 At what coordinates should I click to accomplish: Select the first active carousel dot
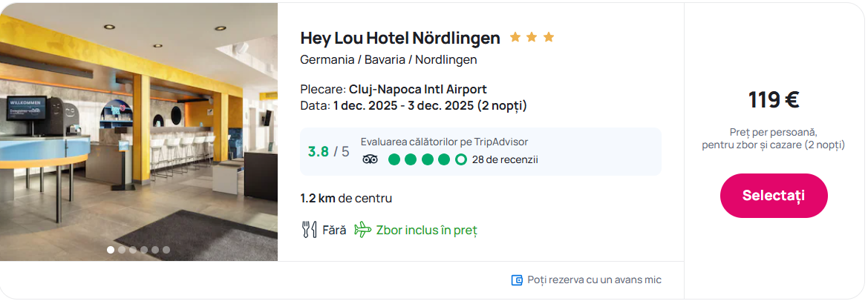pyautogui.click(x=111, y=250)
